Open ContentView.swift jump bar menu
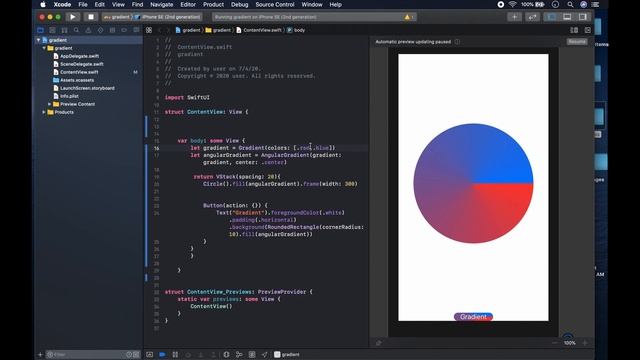The height and width of the screenshot is (360, 640). click(x=259, y=30)
